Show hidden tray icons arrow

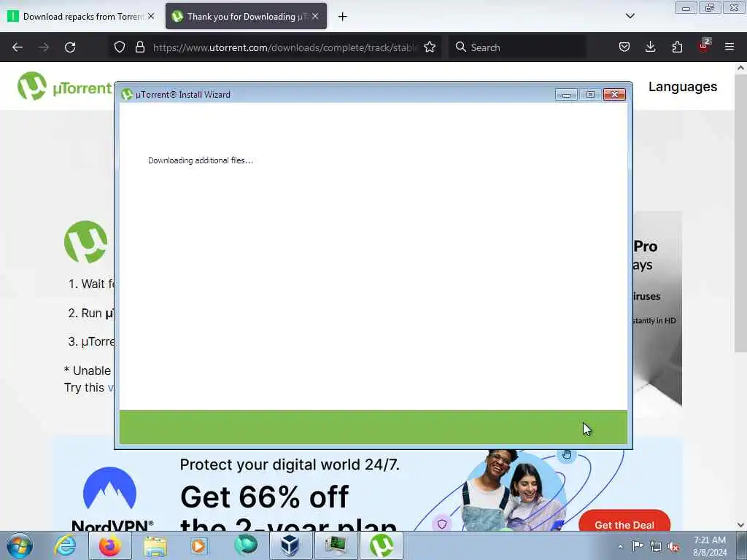point(620,546)
